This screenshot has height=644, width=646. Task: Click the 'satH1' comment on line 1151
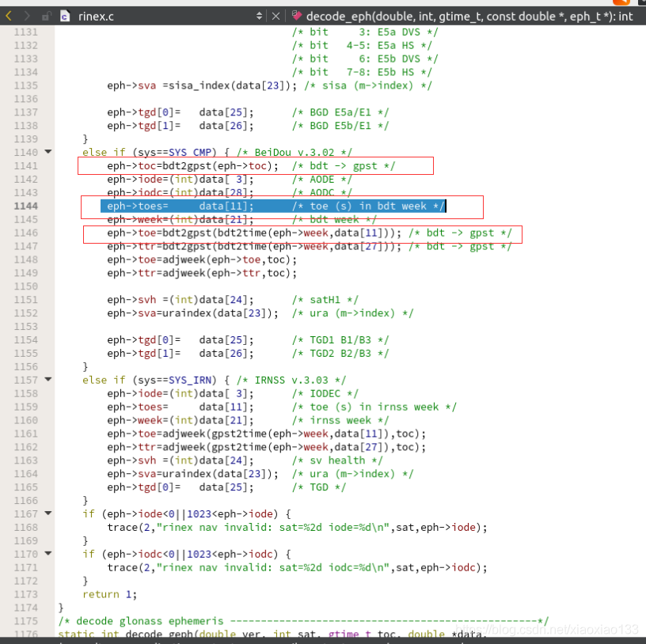[x=325, y=300]
